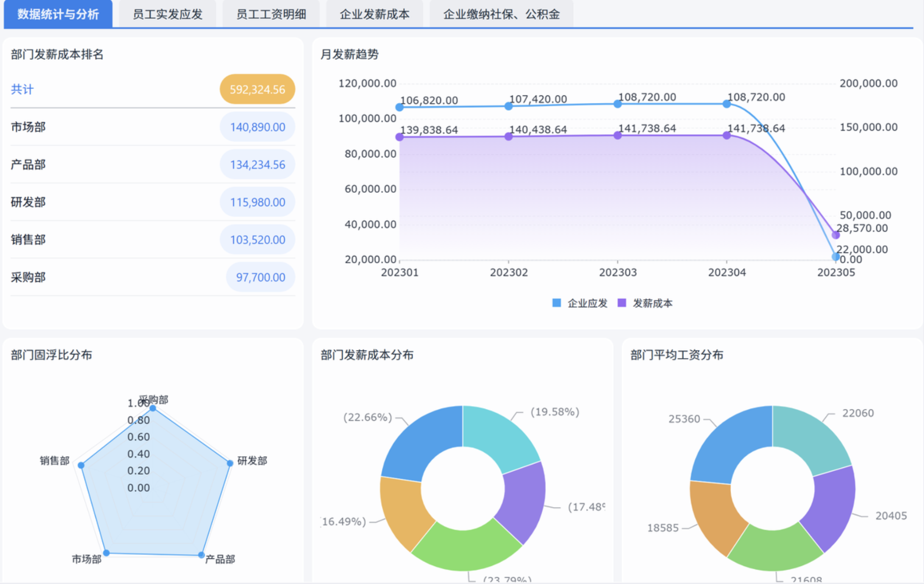Click the 97,700.00 value badge

point(260,277)
